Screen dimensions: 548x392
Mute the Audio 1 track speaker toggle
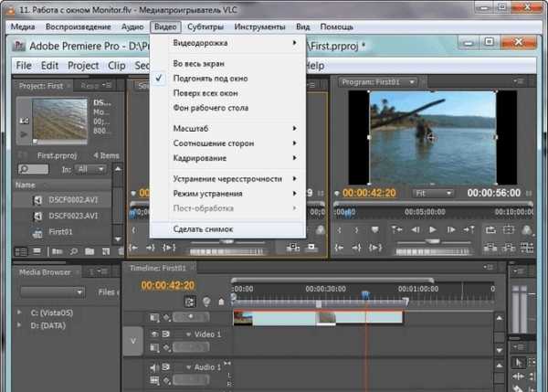pyautogui.click(x=154, y=367)
